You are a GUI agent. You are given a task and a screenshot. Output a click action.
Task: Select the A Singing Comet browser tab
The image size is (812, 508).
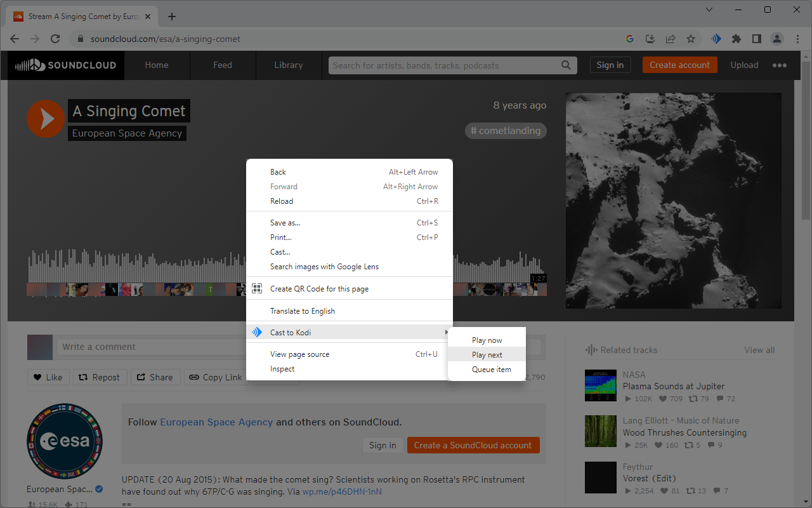[83, 17]
